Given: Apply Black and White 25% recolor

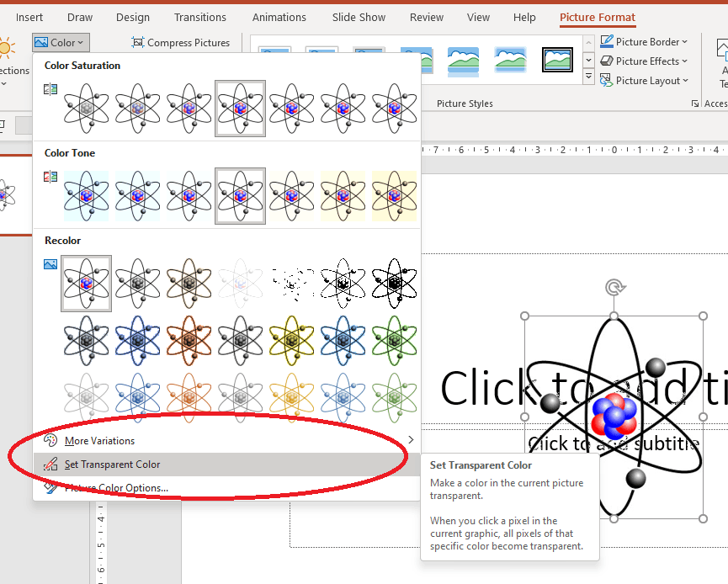Looking at the screenshot, I should [x=291, y=284].
